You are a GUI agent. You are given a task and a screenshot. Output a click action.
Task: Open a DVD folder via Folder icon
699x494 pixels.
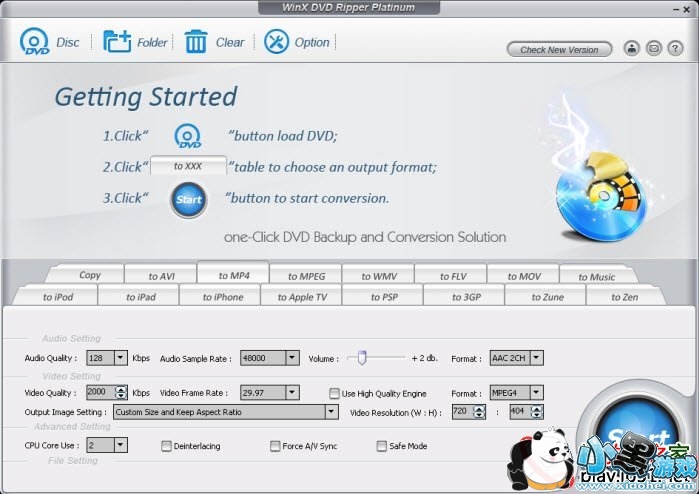[x=117, y=42]
